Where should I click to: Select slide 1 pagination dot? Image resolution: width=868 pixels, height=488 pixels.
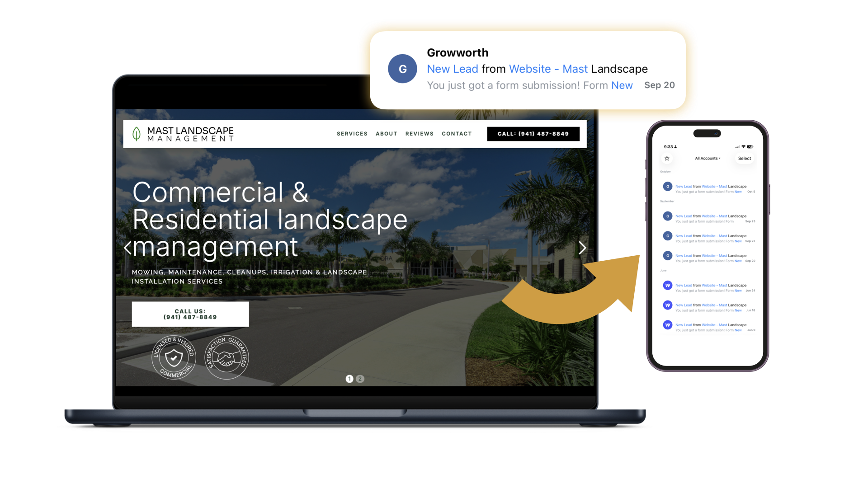pos(349,379)
